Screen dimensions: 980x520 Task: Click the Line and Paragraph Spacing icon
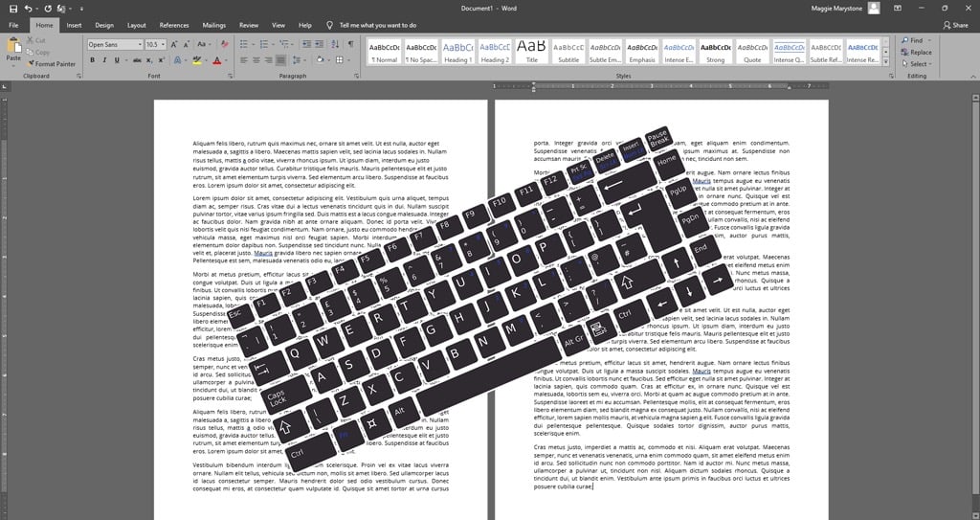point(298,60)
